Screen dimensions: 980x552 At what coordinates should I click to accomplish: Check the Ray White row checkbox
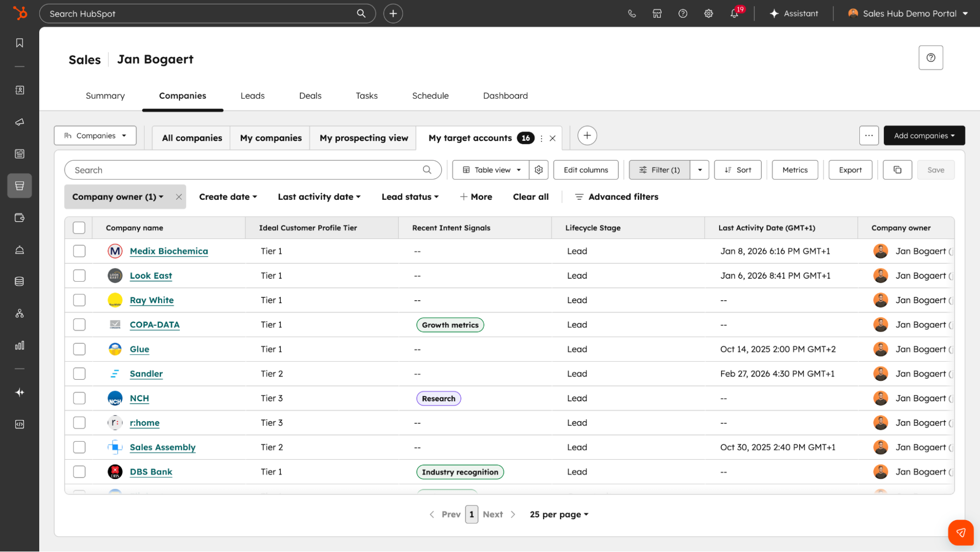pyautogui.click(x=79, y=300)
